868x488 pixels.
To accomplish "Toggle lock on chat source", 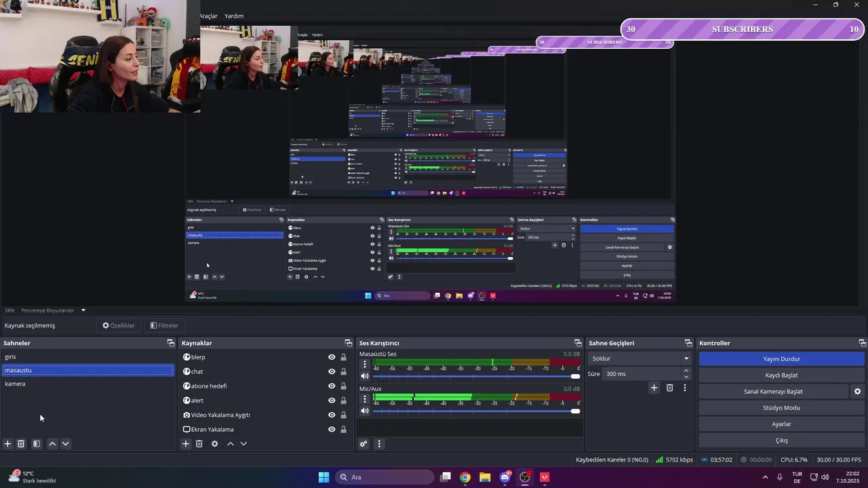I will 343,371.
